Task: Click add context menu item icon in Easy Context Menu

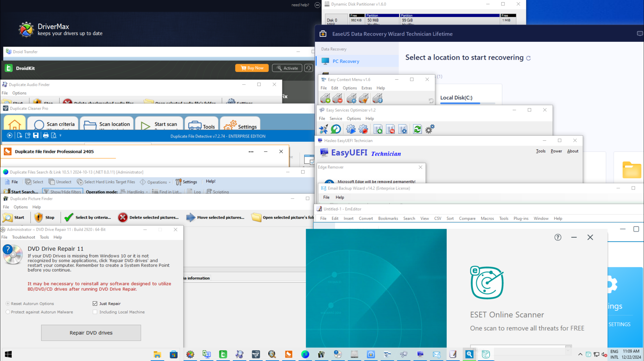Action: (x=325, y=98)
